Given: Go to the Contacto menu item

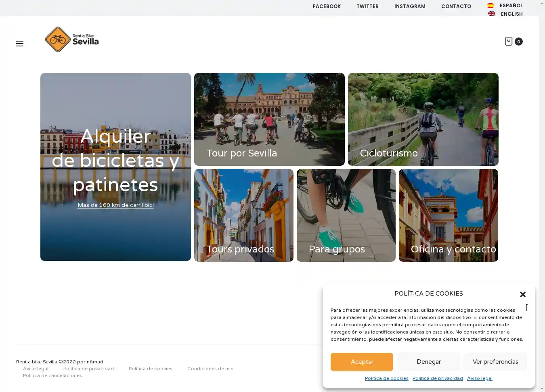Looking at the screenshot, I should [x=456, y=6].
